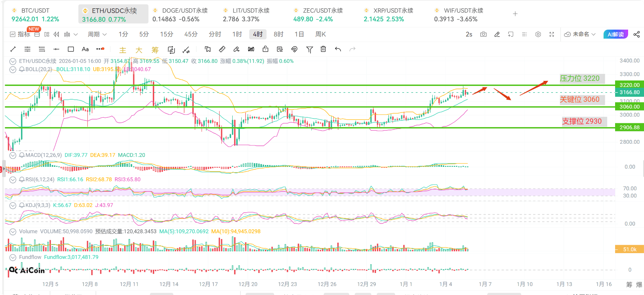The image size is (644, 295).
Task: Select the Aa text annotation tool
Action: pos(85,49)
